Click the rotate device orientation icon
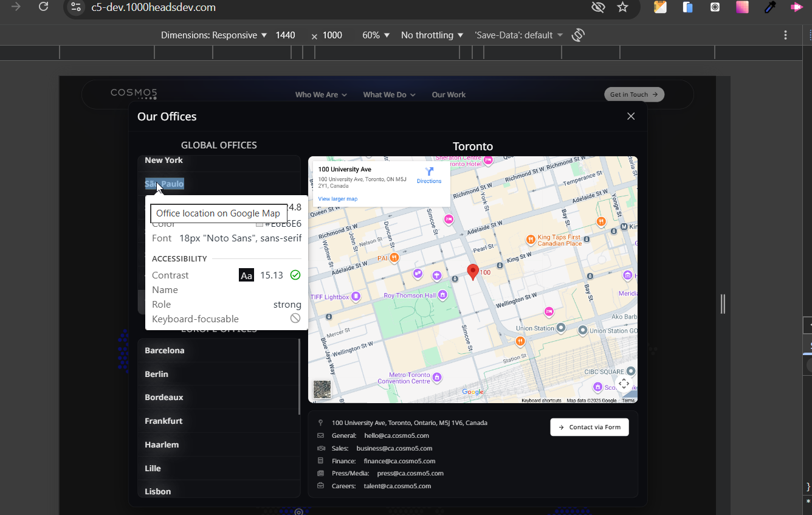Image resolution: width=812 pixels, height=515 pixels. [x=578, y=35]
